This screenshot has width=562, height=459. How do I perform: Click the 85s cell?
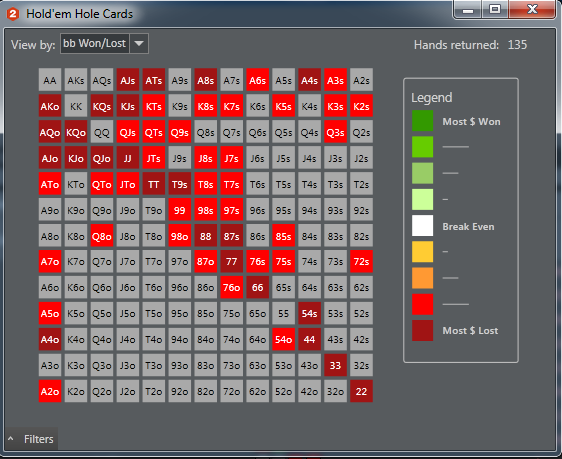tap(284, 236)
